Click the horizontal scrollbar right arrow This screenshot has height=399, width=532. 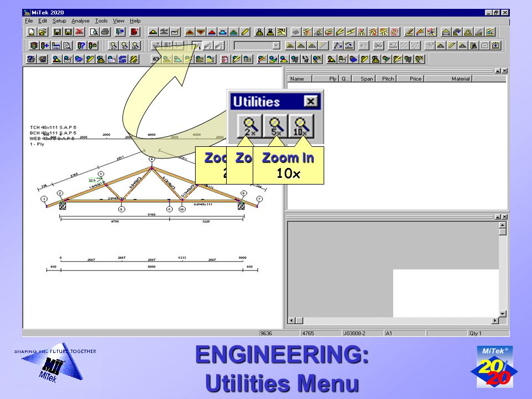495,320
